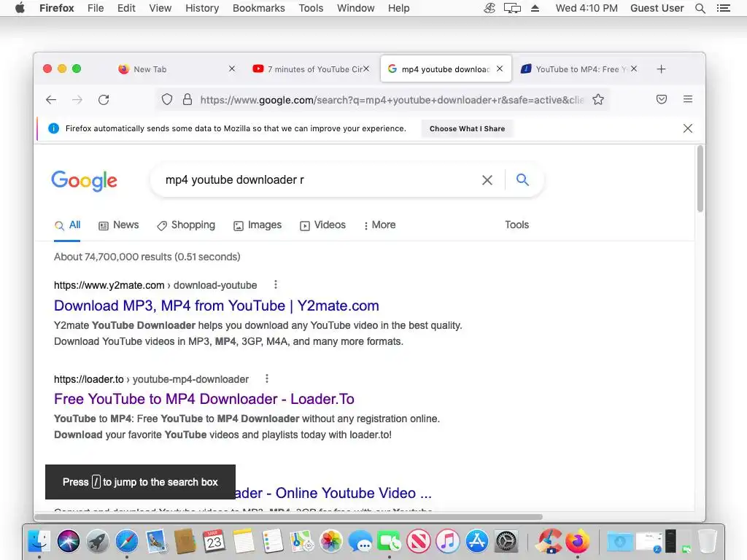Open Music app in dock

[447, 541]
